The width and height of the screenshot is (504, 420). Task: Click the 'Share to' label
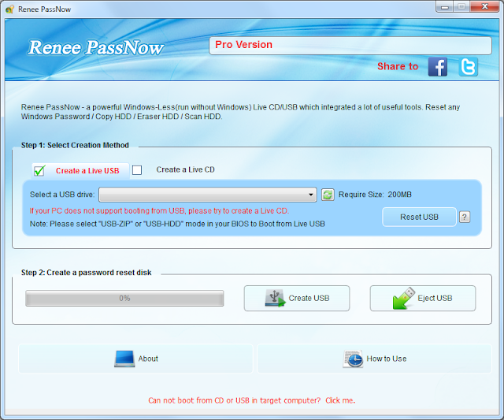pos(398,66)
